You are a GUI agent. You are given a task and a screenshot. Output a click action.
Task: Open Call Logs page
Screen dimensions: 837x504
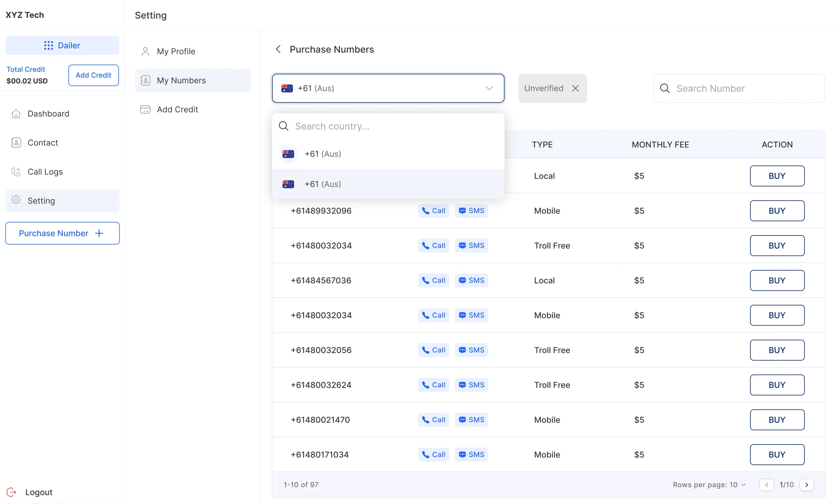45,172
